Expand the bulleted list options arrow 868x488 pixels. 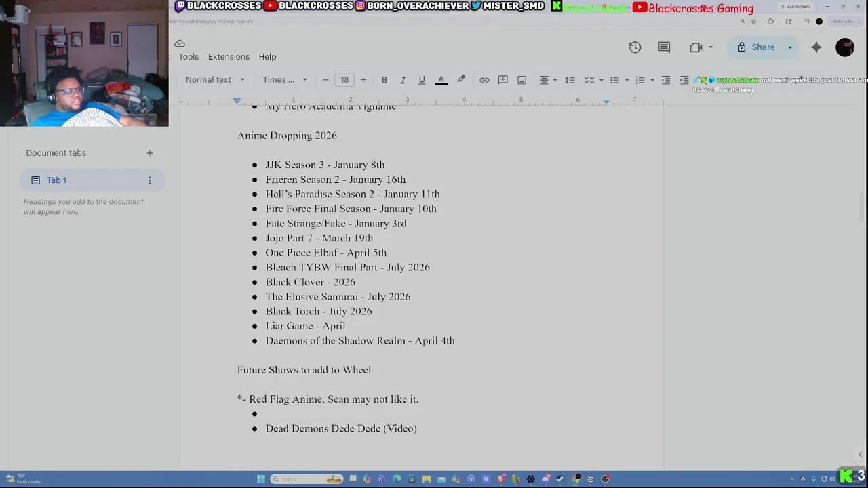[x=627, y=80]
